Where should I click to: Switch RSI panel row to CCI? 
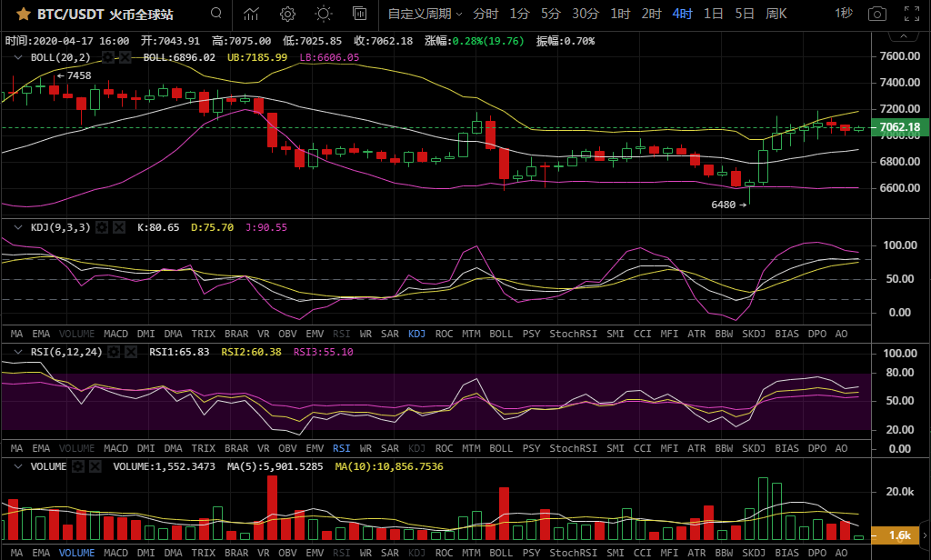642,448
